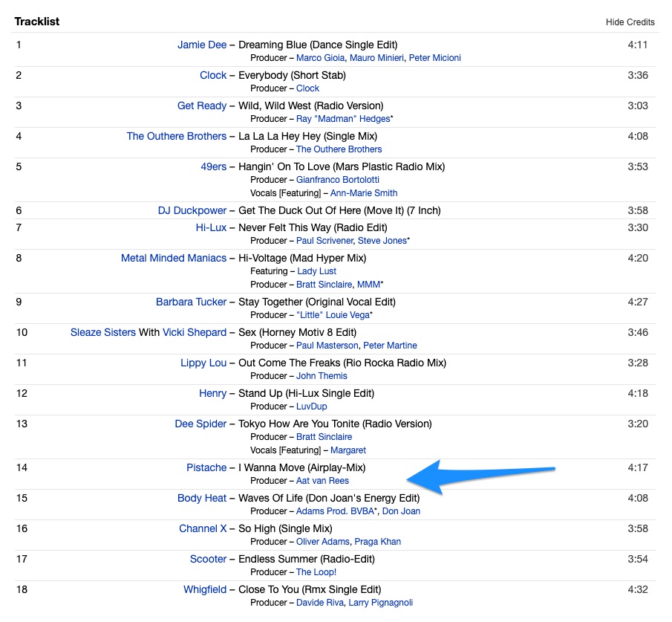Viewport: 672px width, 622px height.
Task: Select title "So High (Single Mix)"
Action: (x=285, y=528)
